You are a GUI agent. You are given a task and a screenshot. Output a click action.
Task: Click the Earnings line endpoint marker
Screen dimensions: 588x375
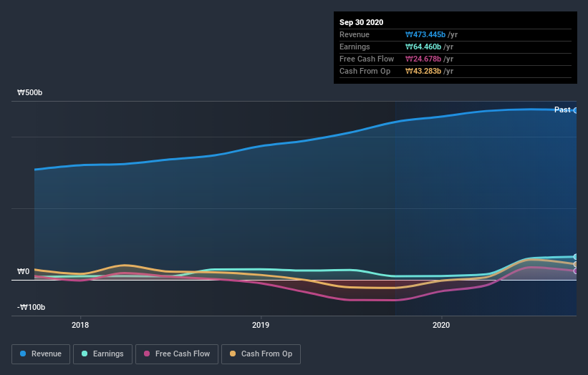576,257
